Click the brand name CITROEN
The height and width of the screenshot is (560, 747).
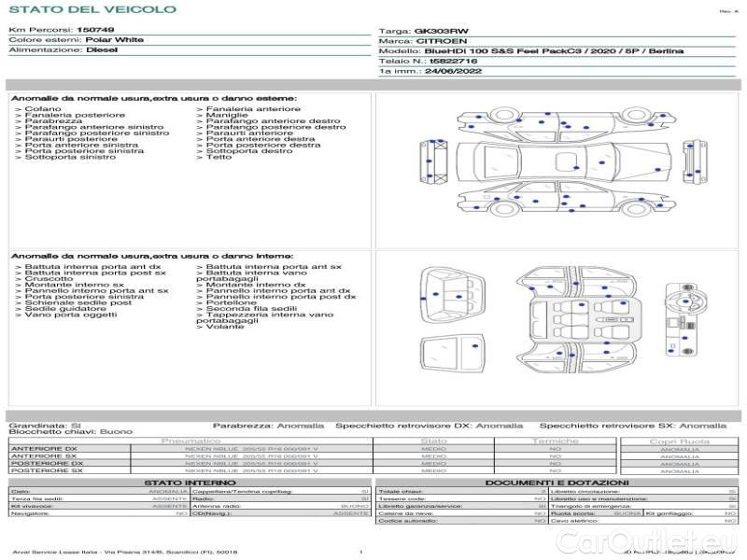pyautogui.click(x=442, y=41)
